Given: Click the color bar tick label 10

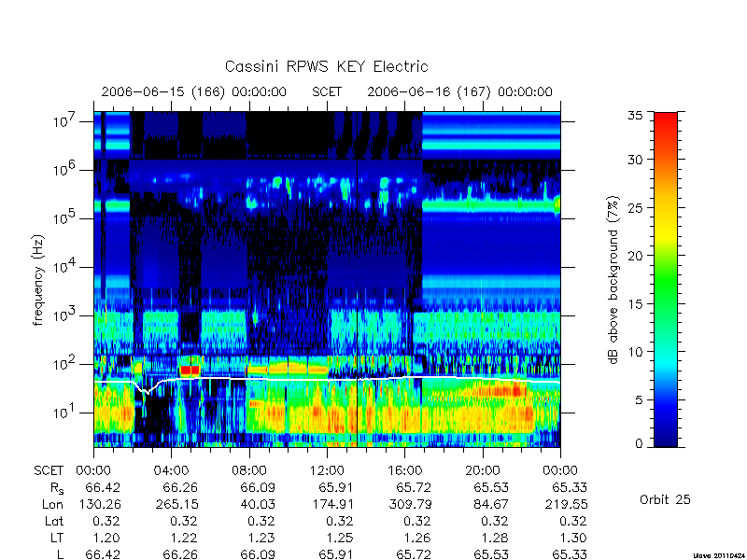Looking at the screenshot, I should pos(635,352).
